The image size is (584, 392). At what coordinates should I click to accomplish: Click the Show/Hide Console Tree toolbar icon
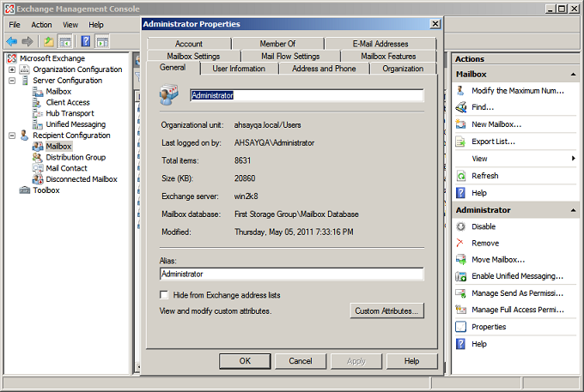[65, 41]
